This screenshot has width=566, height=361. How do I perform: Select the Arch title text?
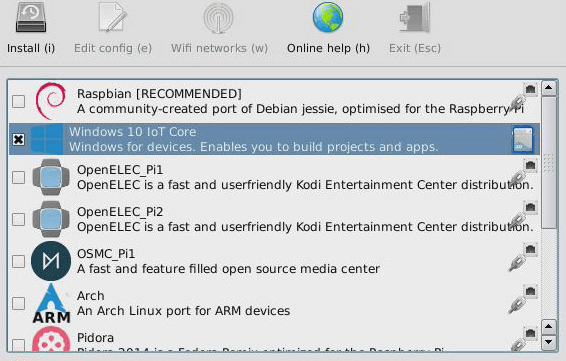point(91,296)
